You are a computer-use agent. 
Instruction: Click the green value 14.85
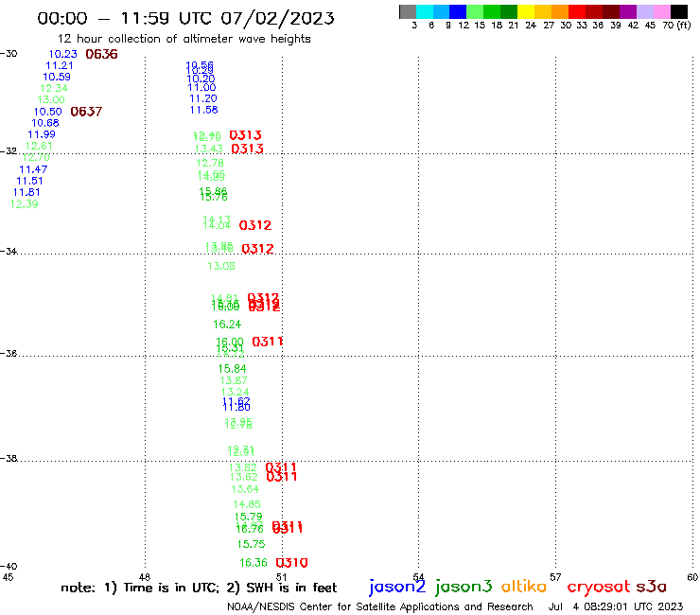[x=247, y=504]
